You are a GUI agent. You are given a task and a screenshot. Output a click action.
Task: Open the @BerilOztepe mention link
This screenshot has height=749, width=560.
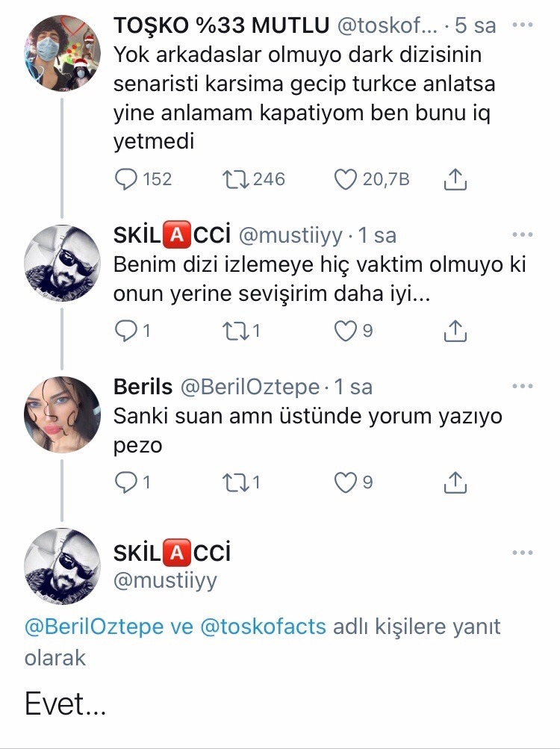coord(93,627)
